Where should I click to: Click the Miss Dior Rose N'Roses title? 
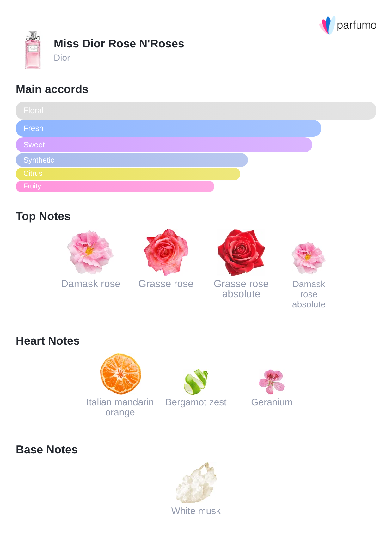[x=119, y=44]
